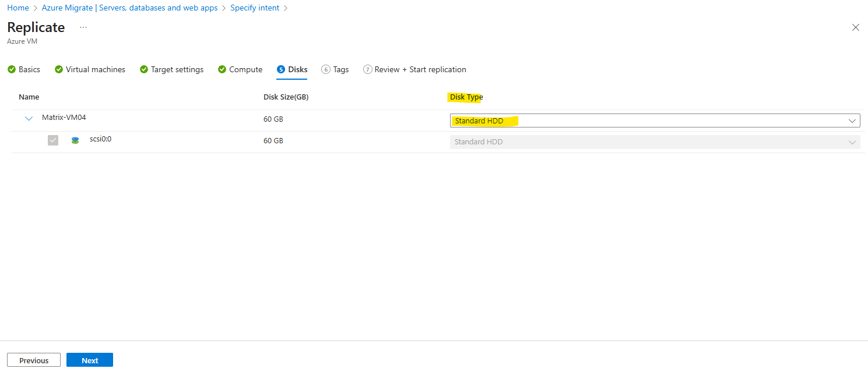Switch to the Target settings tab
The image size is (868, 372).
click(172, 69)
